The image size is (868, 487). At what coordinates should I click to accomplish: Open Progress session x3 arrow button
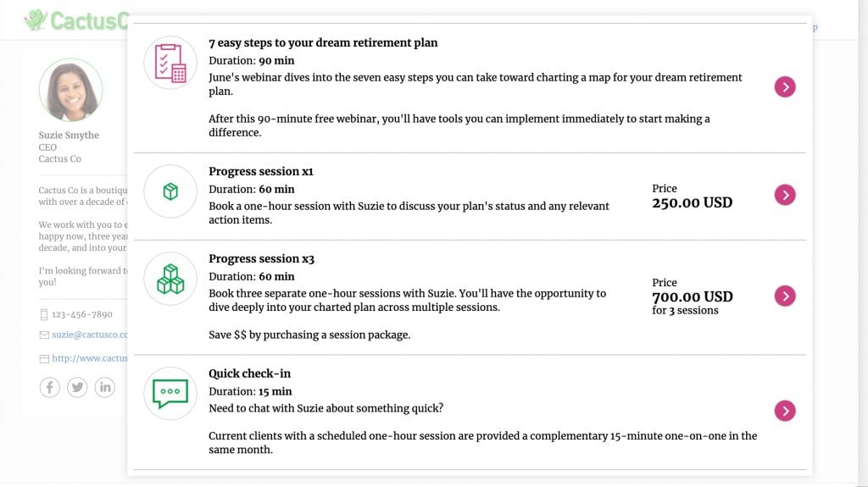point(785,296)
